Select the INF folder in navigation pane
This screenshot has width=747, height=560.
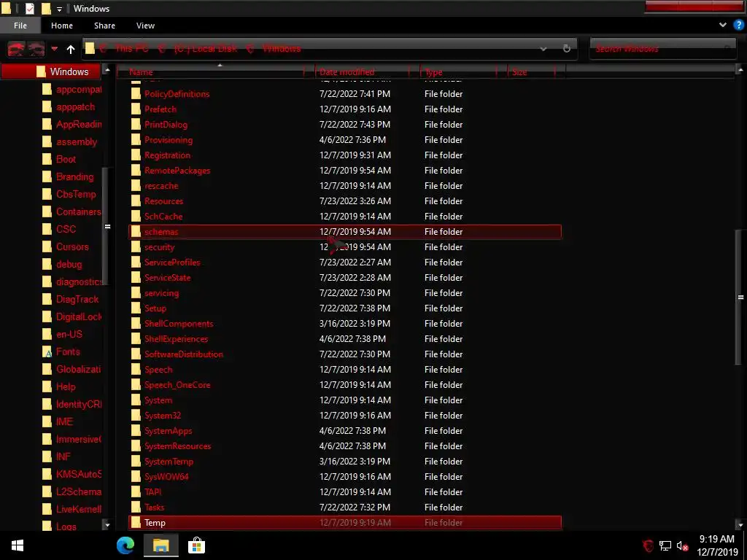(x=63, y=456)
